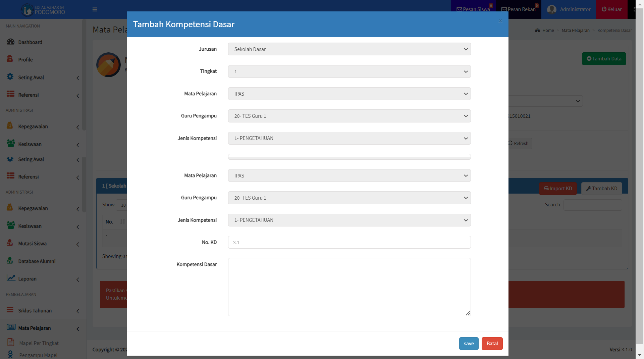
Task: Expand the first Guru Pengampu dropdown
Action: click(349, 116)
